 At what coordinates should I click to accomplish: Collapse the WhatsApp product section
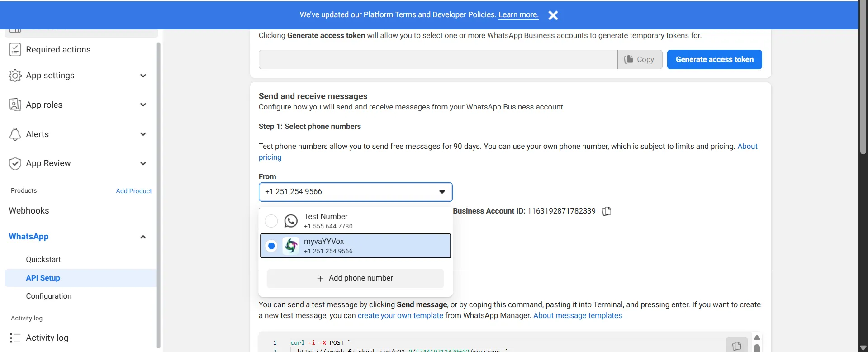tap(143, 237)
